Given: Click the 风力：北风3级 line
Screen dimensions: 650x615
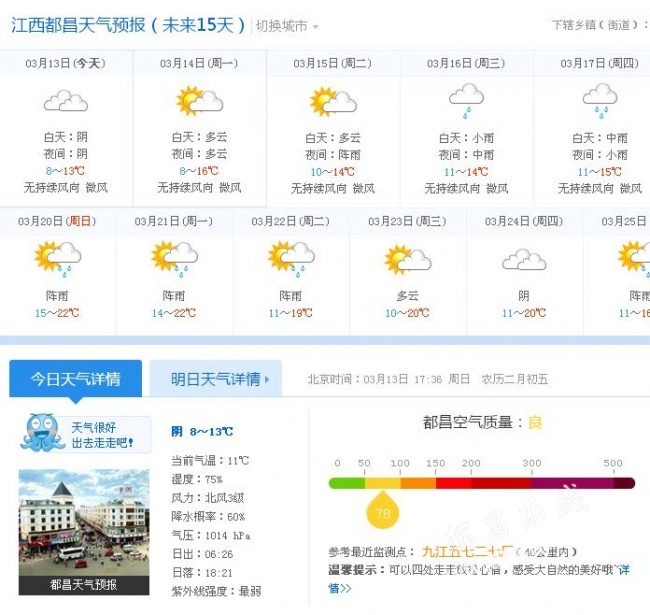Looking at the screenshot, I should (x=208, y=498).
